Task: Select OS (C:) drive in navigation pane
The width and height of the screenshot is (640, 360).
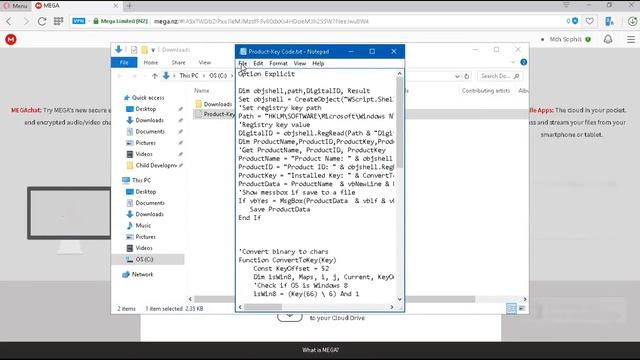Action: pyautogui.click(x=144, y=259)
